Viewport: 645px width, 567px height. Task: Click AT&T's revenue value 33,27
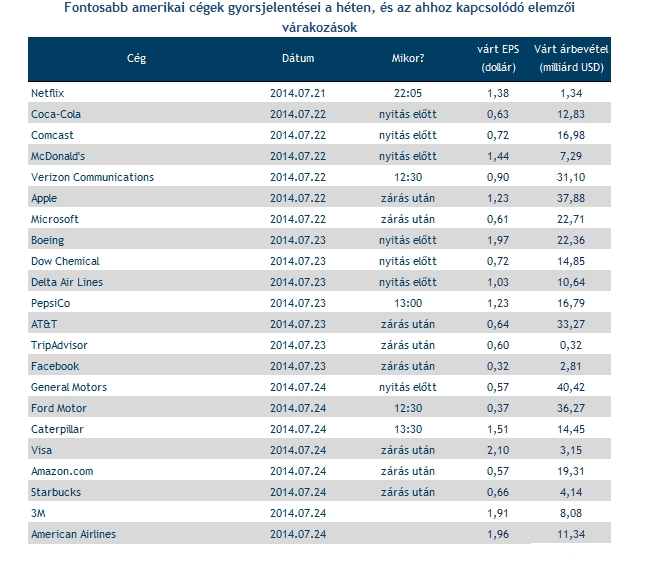point(571,324)
